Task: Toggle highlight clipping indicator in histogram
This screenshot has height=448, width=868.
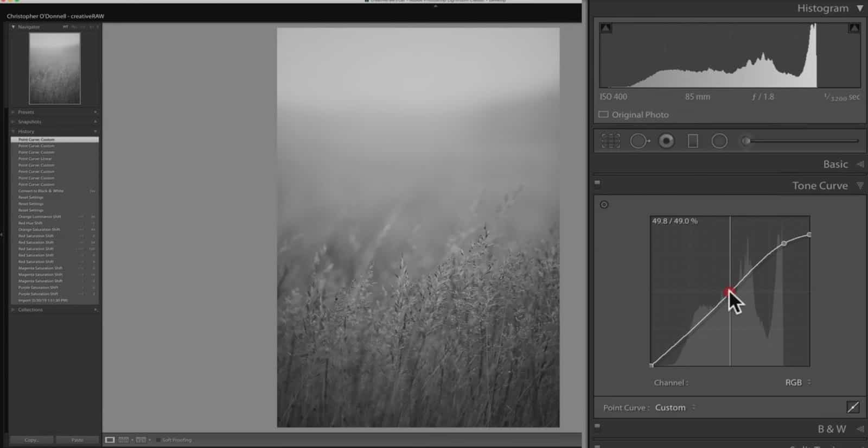Action: point(854,28)
